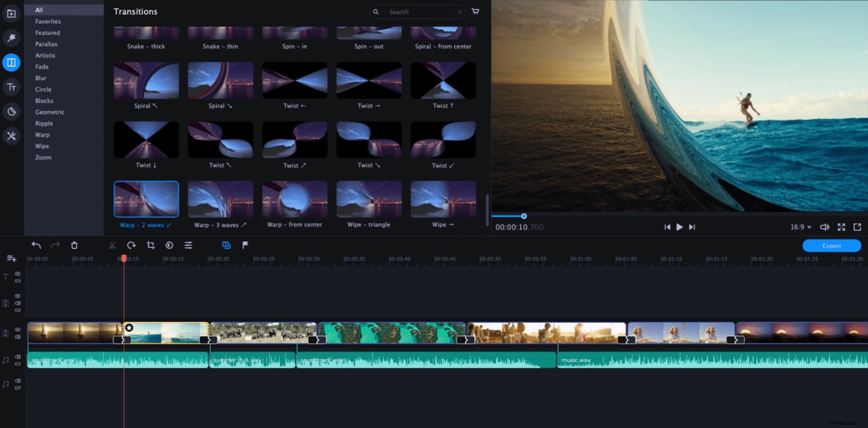Open the transition wizard icon
868x428 pixels.
pyautogui.click(x=226, y=245)
